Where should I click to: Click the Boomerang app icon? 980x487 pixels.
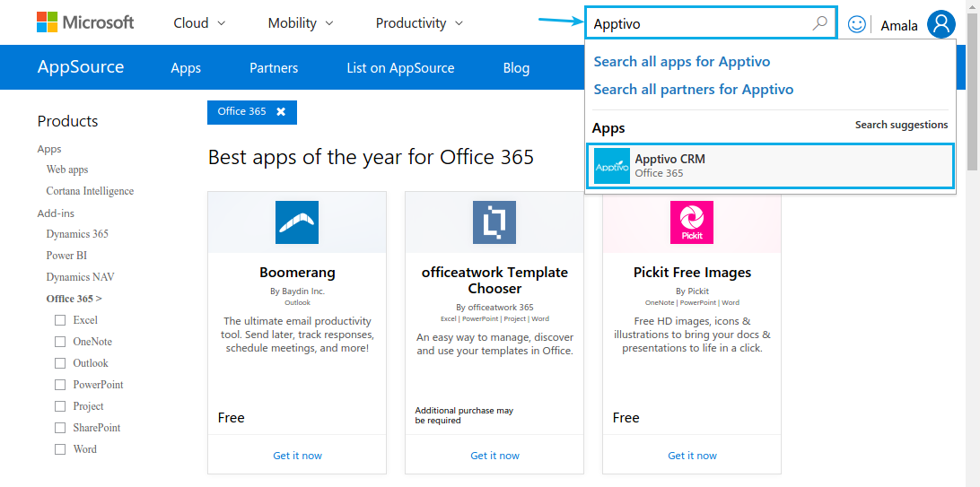click(297, 222)
